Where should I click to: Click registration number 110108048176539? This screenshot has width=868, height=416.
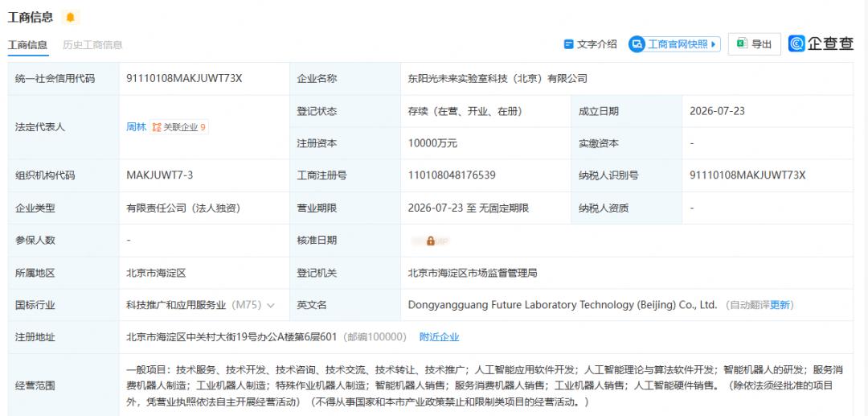(452, 175)
